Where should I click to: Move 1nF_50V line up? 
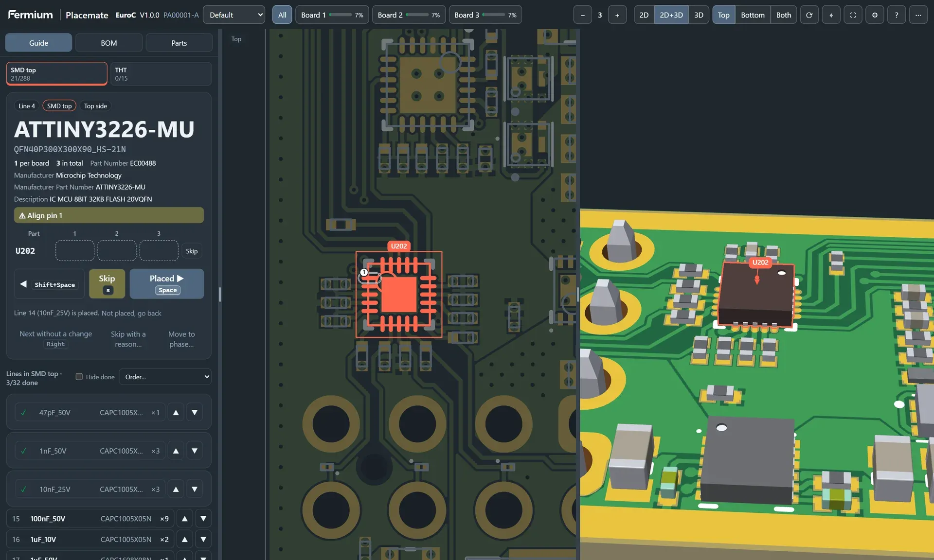(x=176, y=451)
